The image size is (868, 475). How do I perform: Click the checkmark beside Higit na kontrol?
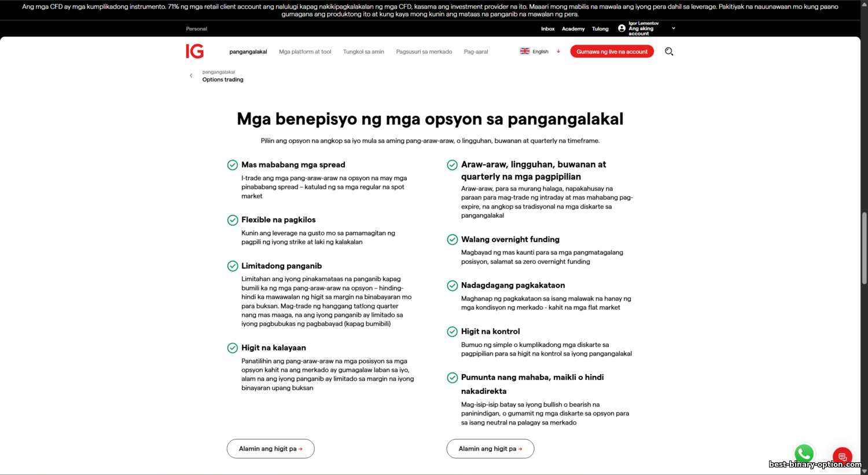453,332
